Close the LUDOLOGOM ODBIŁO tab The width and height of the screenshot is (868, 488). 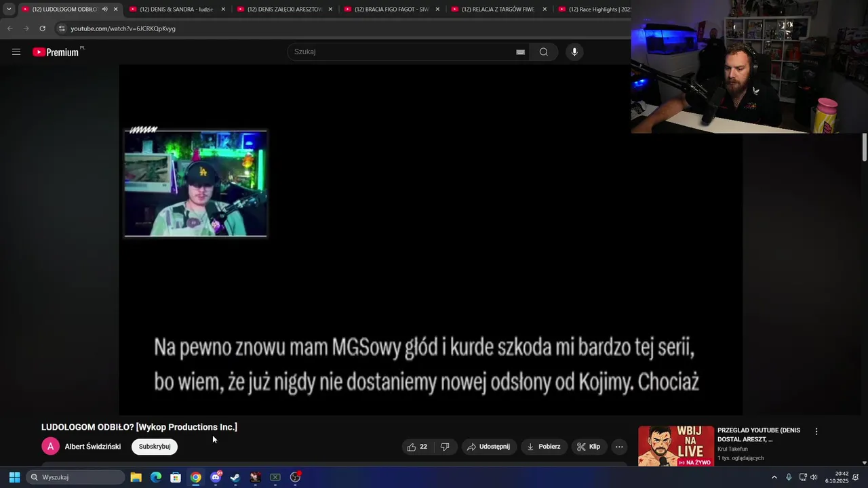point(116,9)
